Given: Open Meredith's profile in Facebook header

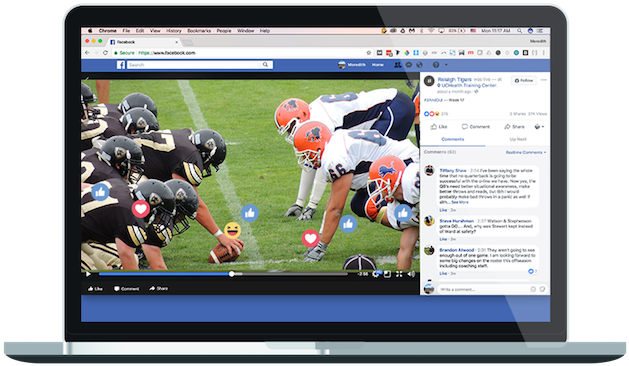Looking at the screenshot, I should [352, 65].
